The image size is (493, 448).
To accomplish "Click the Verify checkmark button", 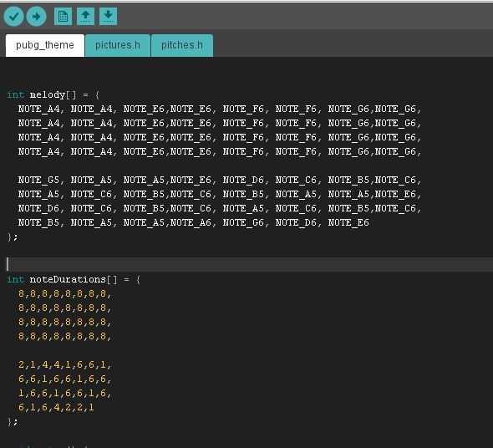I will (13, 16).
